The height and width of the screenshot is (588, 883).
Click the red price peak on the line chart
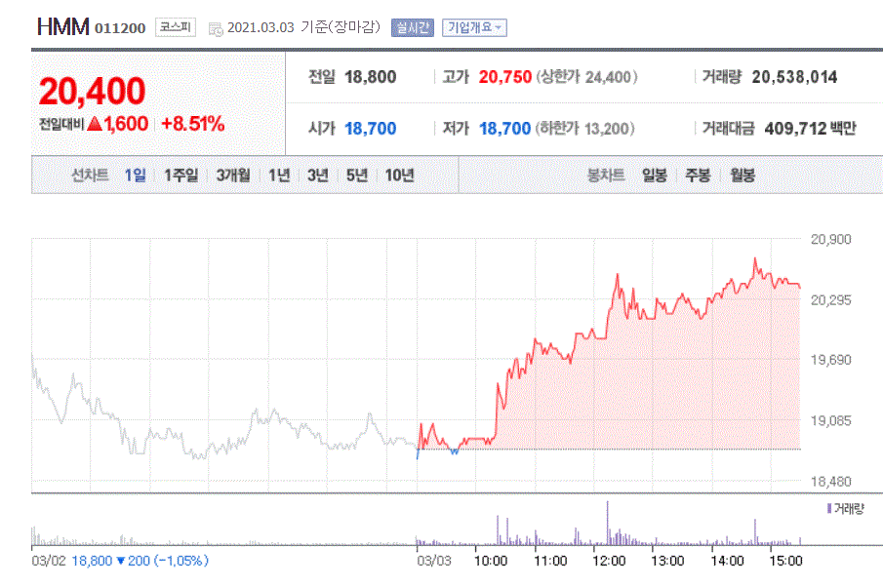754,260
